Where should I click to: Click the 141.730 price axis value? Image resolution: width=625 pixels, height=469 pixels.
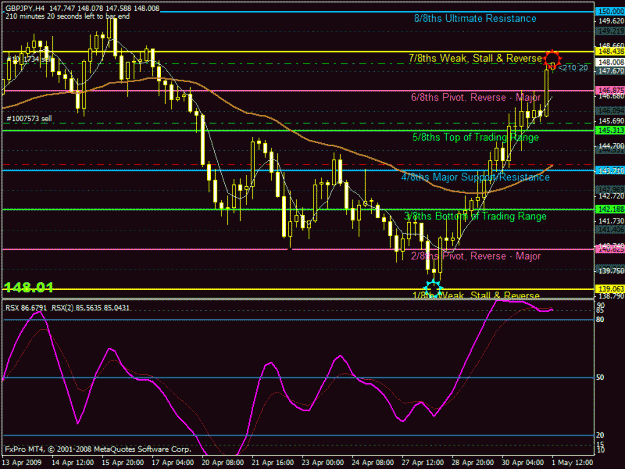(611, 221)
